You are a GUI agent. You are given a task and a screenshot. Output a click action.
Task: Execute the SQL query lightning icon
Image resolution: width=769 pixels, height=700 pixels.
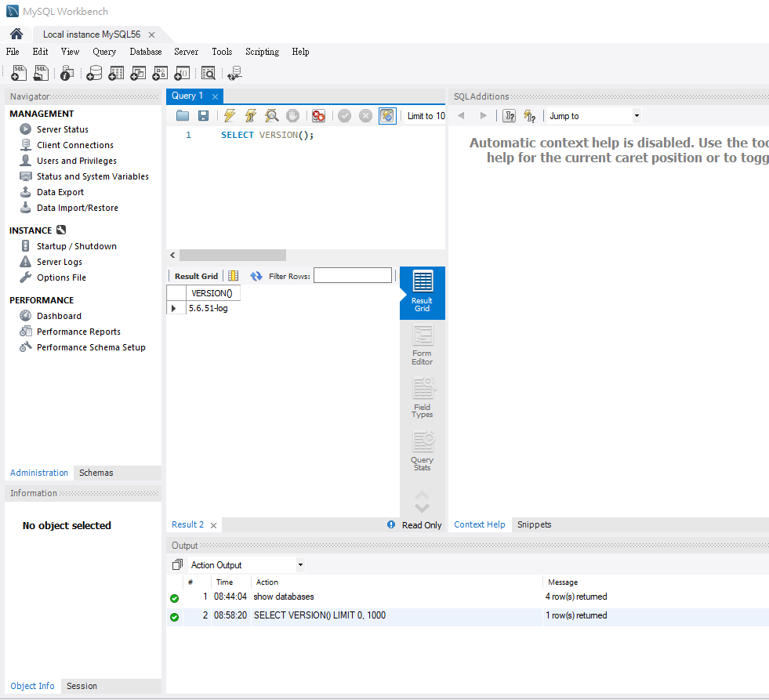[x=229, y=116]
